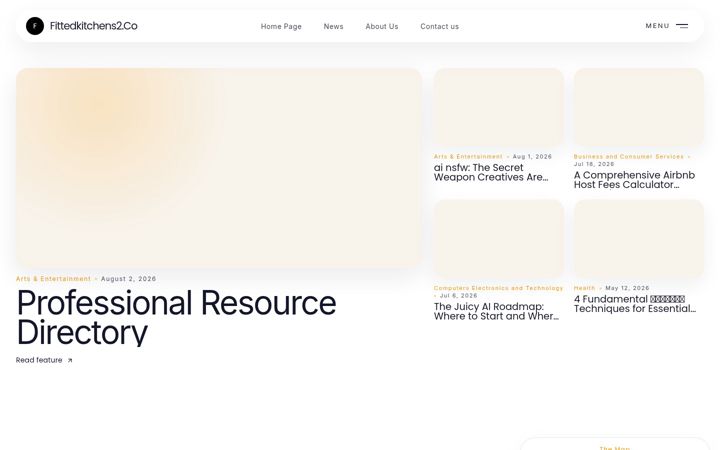Image resolution: width=720 pixels, height=450 pixels.
Task: Click the MENU label text
Action: [x=658, y=26]
